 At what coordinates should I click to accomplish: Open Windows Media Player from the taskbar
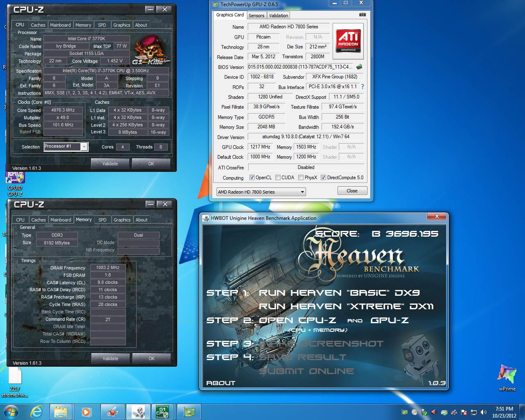(x=86, y=412)
